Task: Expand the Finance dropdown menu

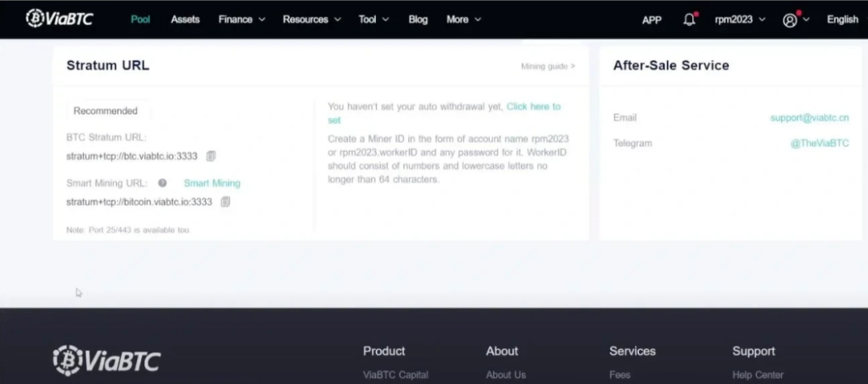Action: click(x=241, y=19)
